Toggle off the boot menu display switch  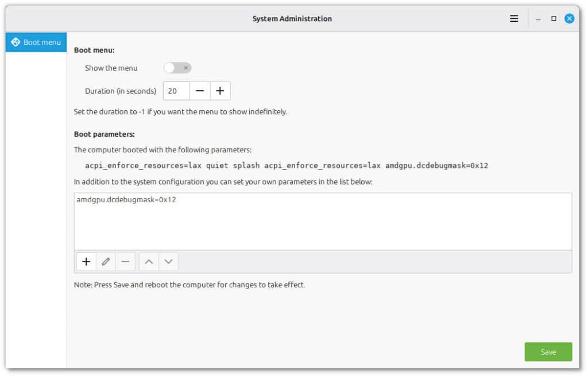coord(177,68)
